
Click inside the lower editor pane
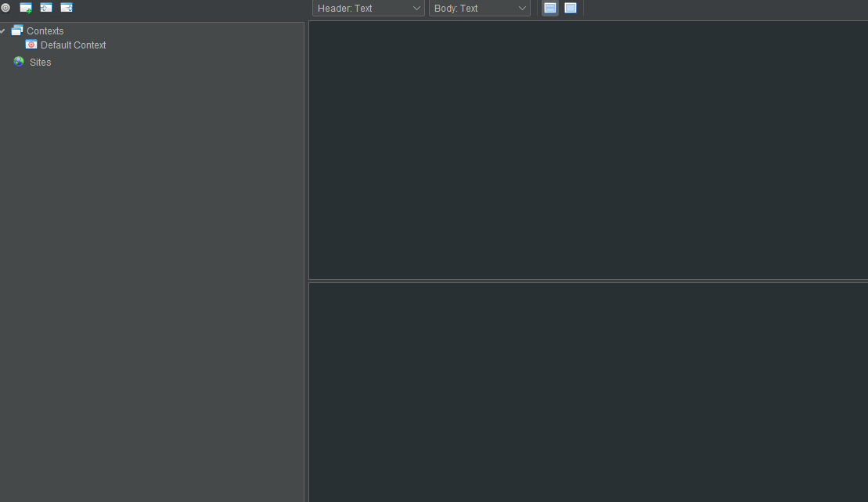point(587,391)
